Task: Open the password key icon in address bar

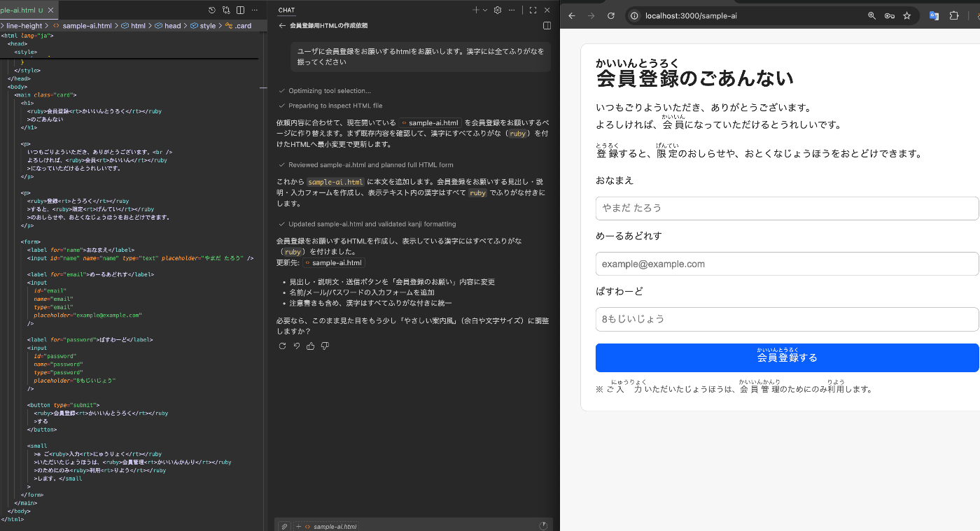Action: tap(889, 15)
